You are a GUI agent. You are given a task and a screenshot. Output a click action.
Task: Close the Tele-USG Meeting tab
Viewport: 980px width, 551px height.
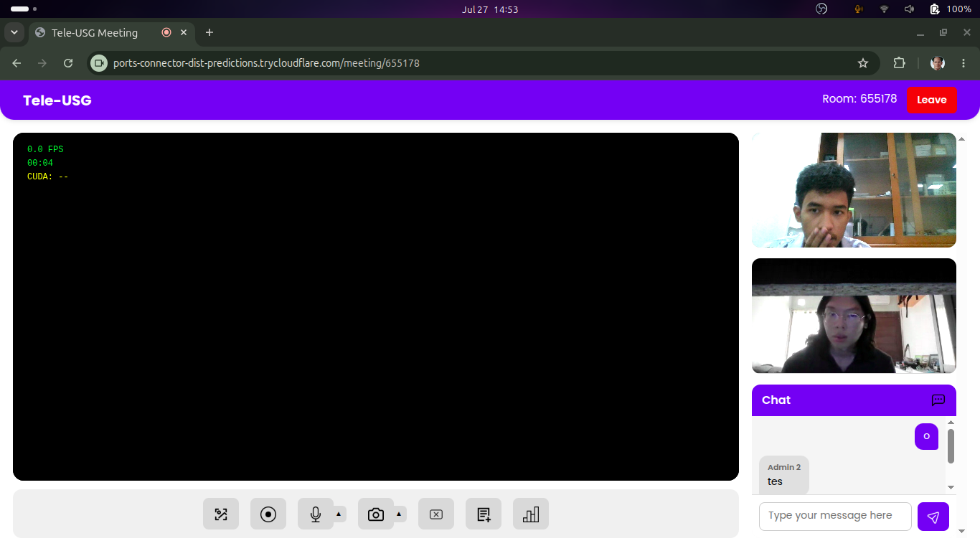tap(184, 32)
